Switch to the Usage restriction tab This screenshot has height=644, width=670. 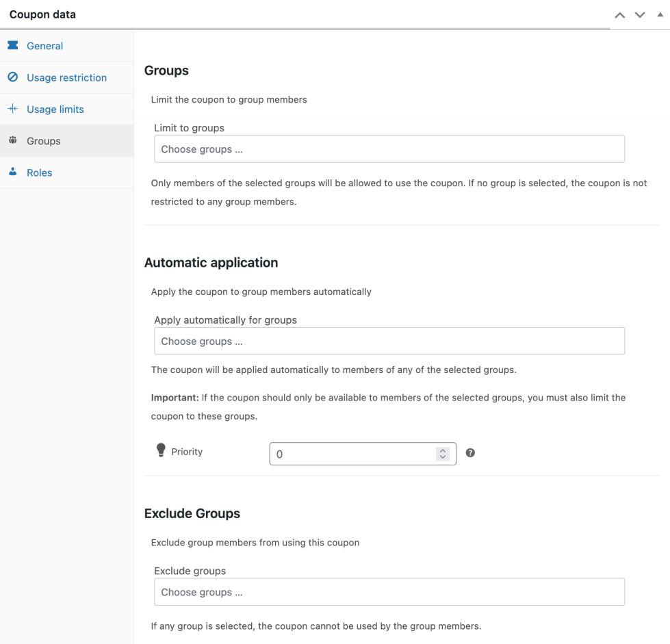click(x=66, y=77)
